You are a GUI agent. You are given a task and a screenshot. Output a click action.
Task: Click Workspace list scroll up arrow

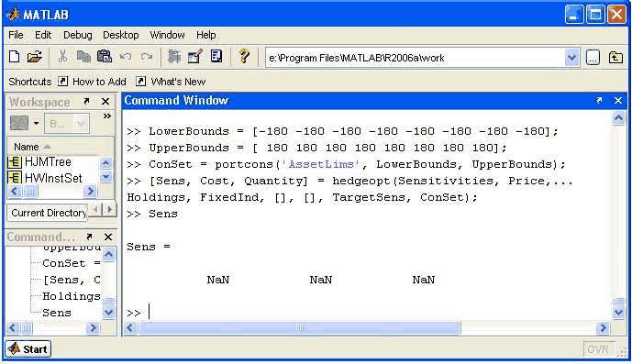105,162
